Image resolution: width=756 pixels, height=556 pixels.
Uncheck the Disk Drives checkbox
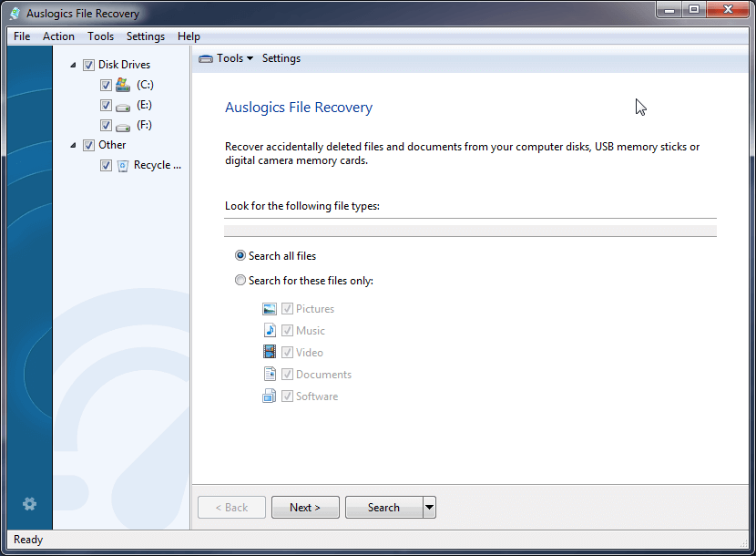coord(88,65)
